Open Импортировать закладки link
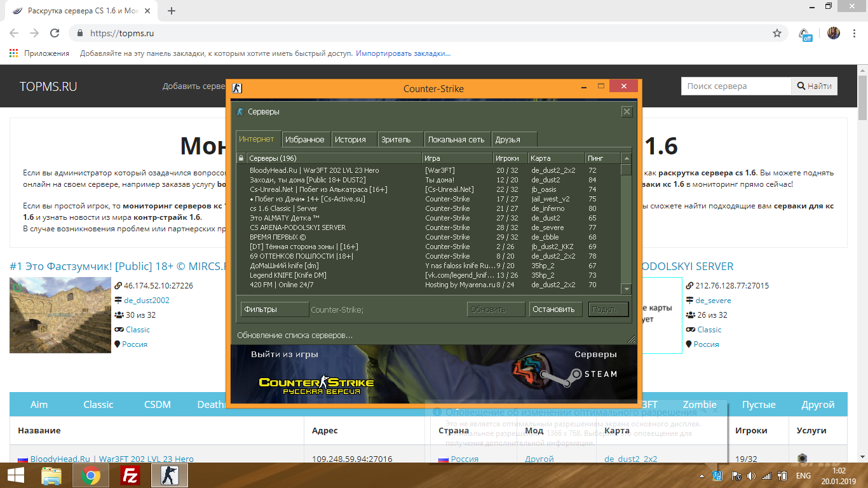The width and height of the screenshot is (868, 488). (403, 53)
